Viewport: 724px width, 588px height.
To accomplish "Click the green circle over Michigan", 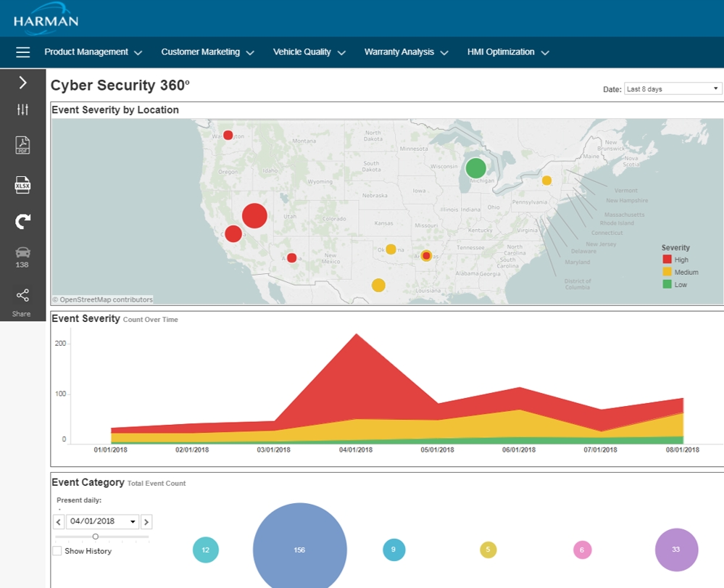I will tap(475, 167).
